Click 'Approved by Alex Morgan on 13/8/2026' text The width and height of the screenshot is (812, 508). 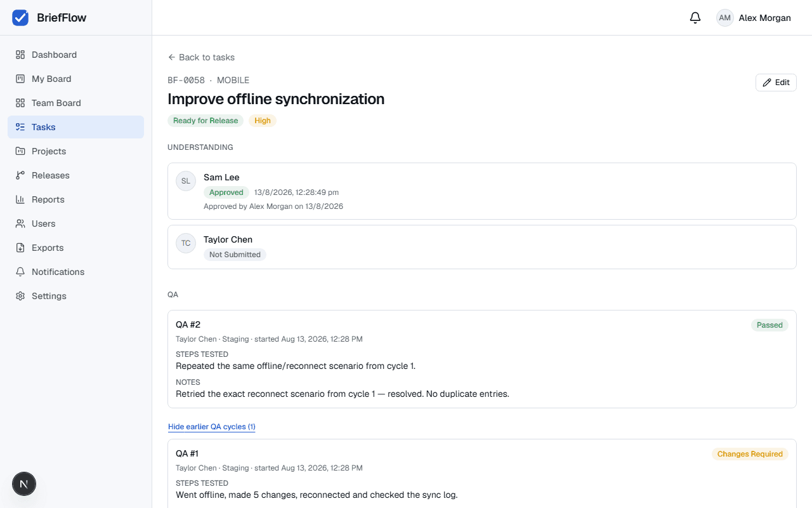pyautogui.click(x=273, y=206)
